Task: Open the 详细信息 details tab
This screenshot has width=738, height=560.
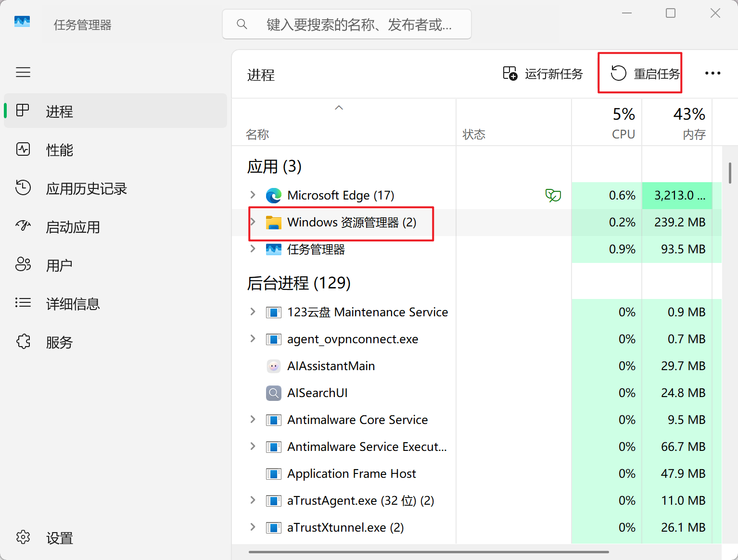Action: [x=115, y=303]
